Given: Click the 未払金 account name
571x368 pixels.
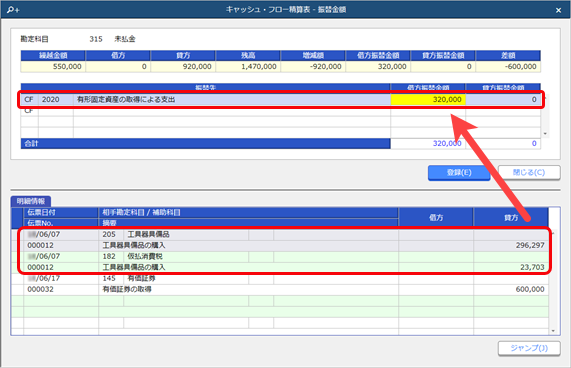Looking at the screenshot, I should tap(125, 39).
